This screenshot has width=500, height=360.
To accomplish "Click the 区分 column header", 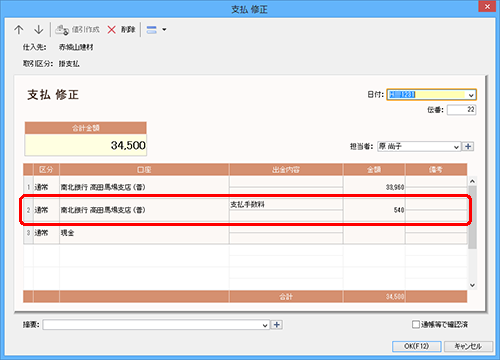I will [x=46, y=170].
